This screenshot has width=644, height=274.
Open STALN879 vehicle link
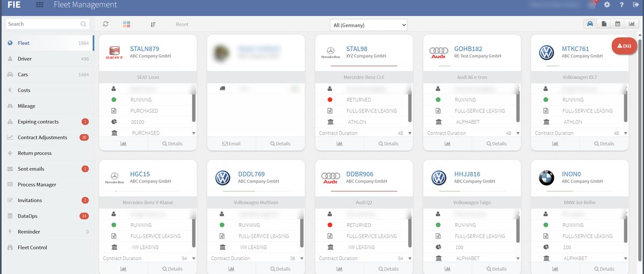[x=144, y=49]
